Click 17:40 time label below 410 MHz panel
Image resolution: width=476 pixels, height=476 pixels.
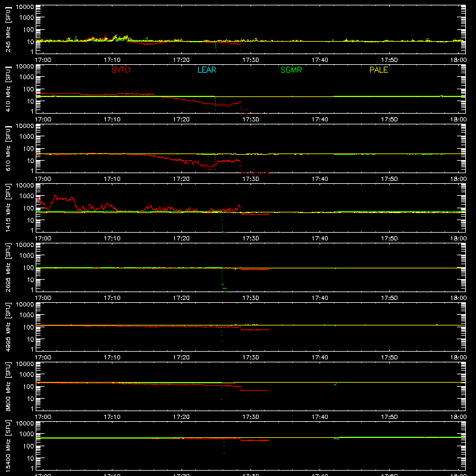(320, 120)
